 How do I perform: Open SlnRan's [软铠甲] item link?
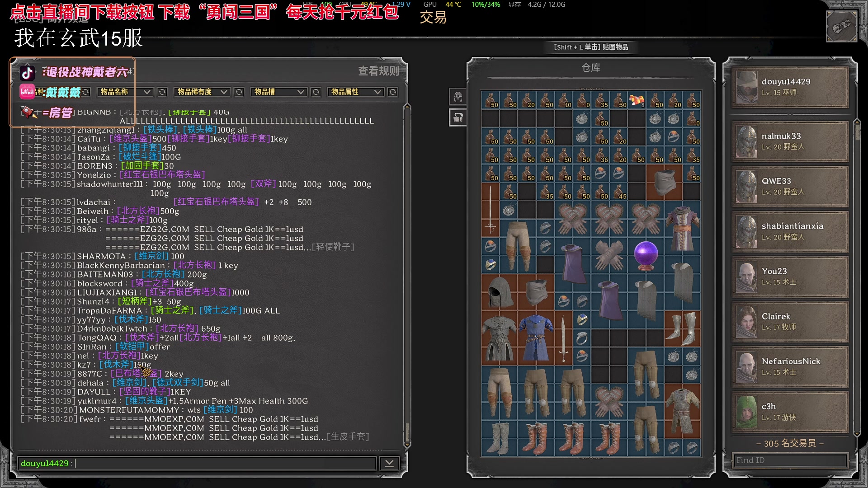pyautogui.click(x=132, y=347)
